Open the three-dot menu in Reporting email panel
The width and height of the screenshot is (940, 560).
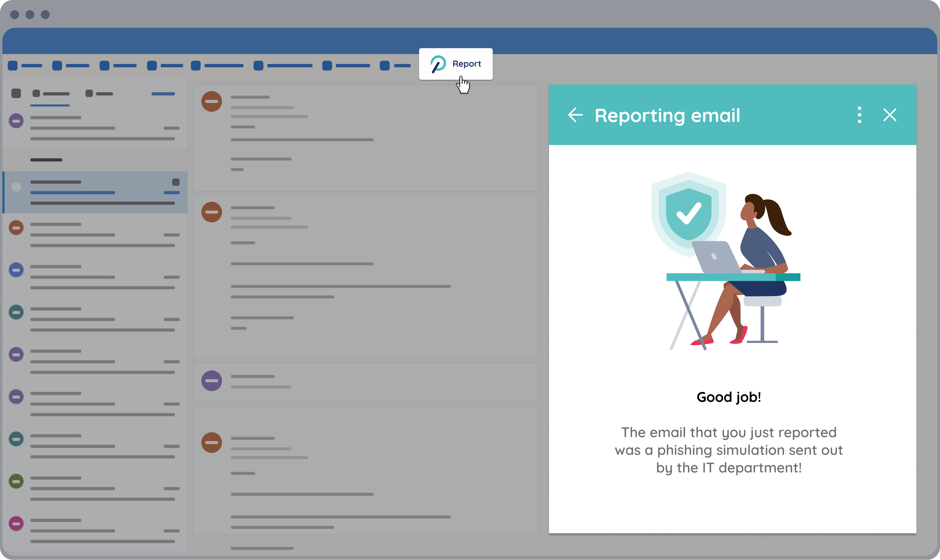click(x=859, y=115)
